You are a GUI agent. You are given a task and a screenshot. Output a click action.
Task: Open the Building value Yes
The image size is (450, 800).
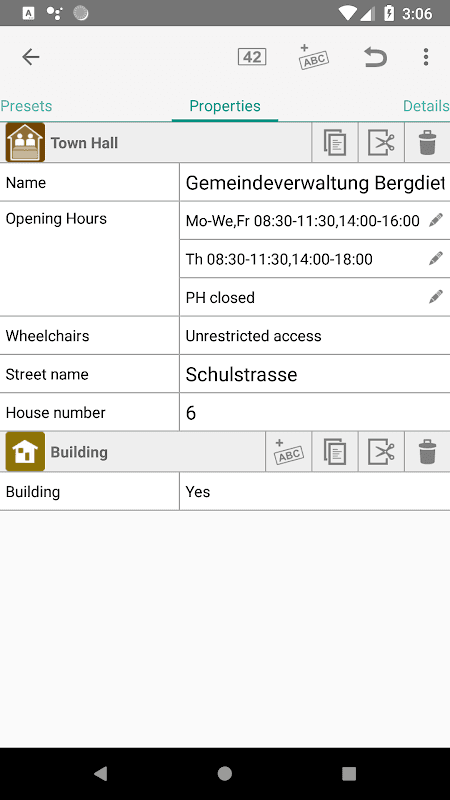315,491
